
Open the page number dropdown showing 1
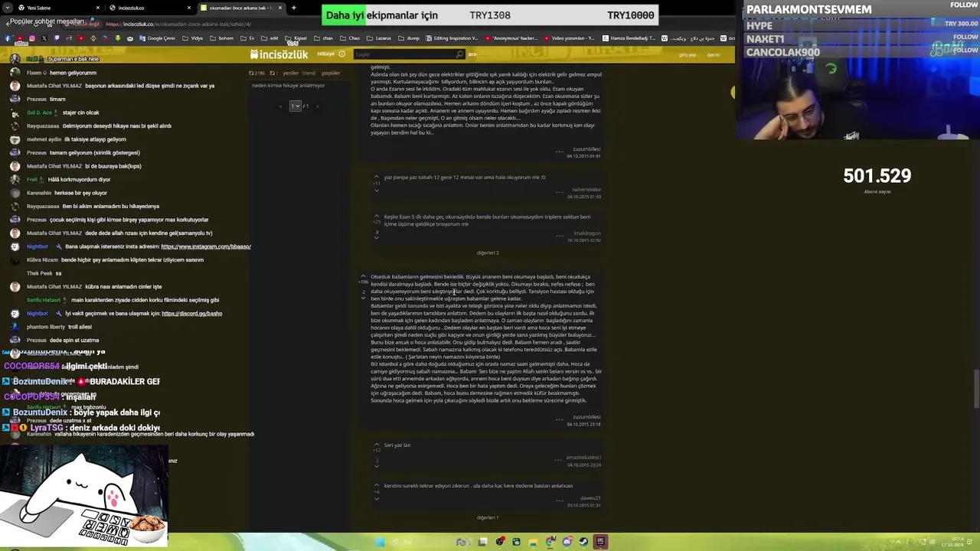pyautogui.click(x=295, y=106)
